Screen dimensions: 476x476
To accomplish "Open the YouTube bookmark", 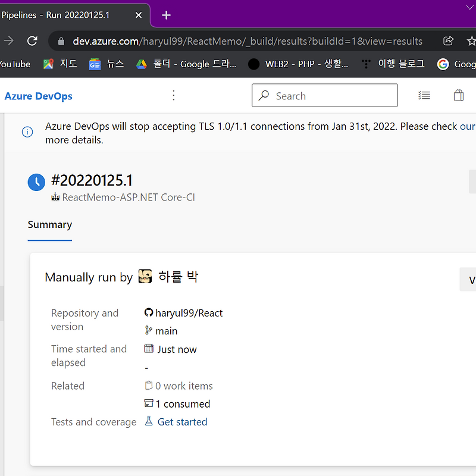I will (x=14, y=64).
